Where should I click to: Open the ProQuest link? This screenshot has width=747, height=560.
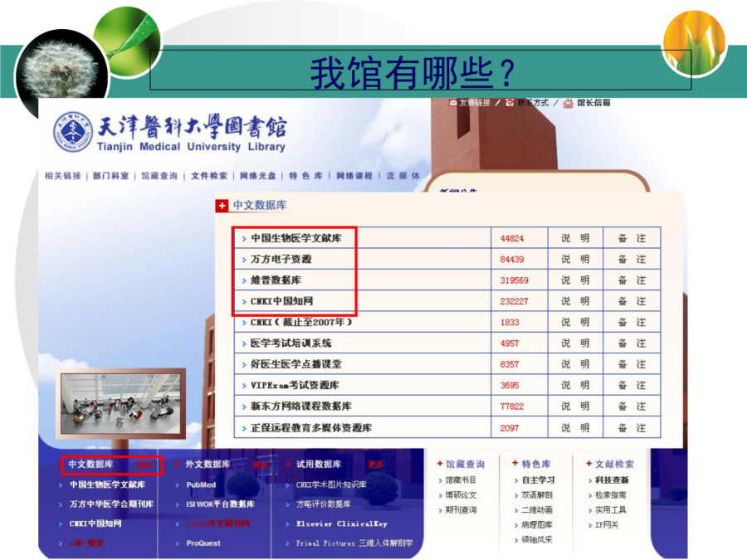coord(203,543)
